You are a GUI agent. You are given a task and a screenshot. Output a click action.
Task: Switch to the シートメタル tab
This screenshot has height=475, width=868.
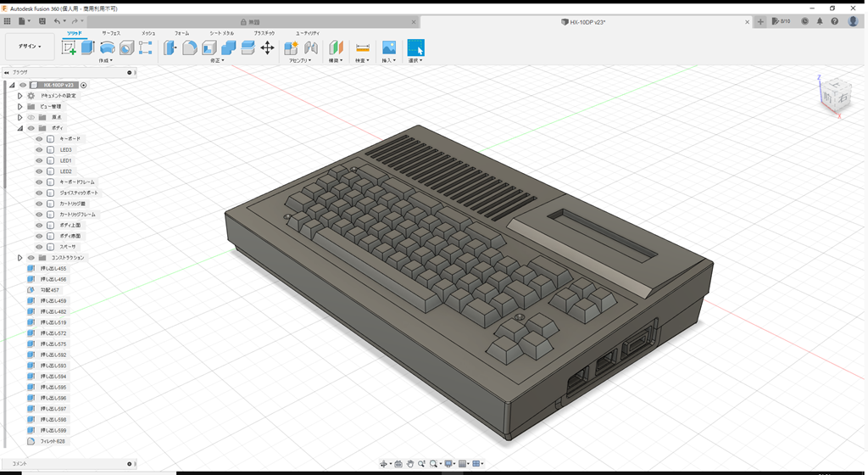coord(222,33)
